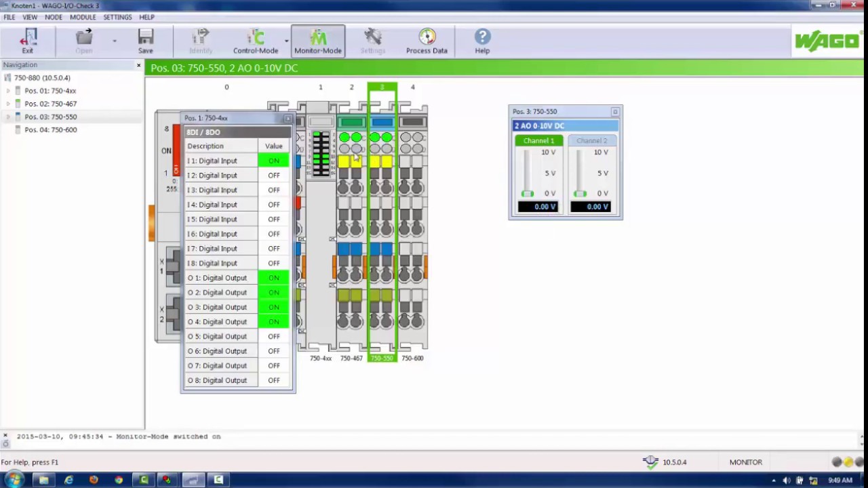This screenshot has width=868, height=488.
Task: Toggle O 4: Digital Output ON value
Action: (x=274, y=322)
